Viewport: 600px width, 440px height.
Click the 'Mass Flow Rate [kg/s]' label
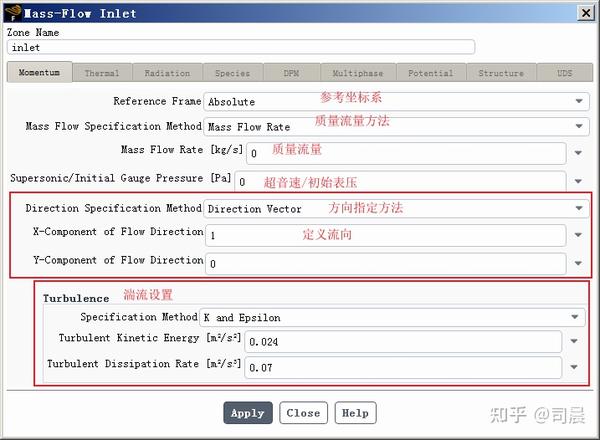pos(182,149)
